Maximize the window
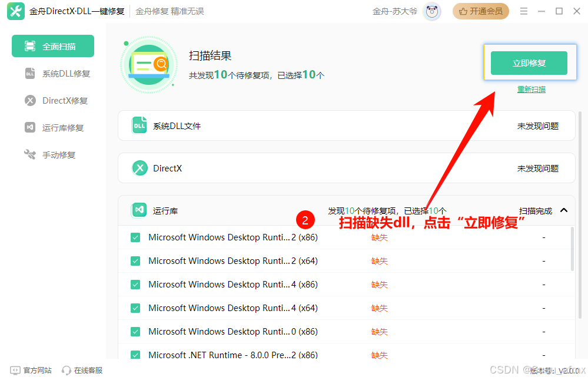Screen dimensions: 588x380 559,11
